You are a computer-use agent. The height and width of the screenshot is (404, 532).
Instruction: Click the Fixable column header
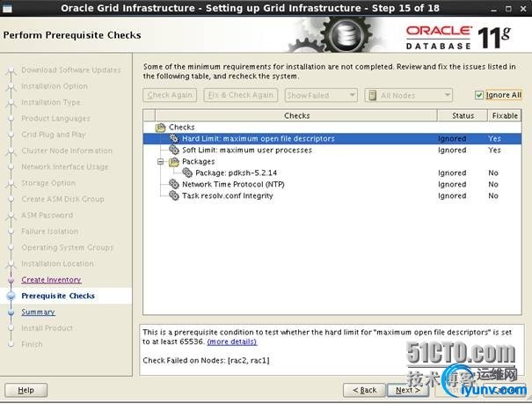pyautogui.click(x=505, y=116)
